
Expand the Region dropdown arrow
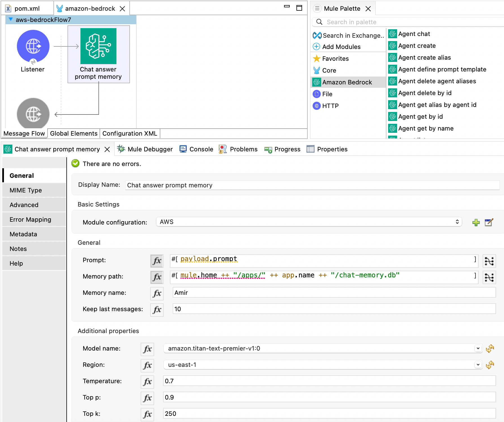click(x=478, y=365)
